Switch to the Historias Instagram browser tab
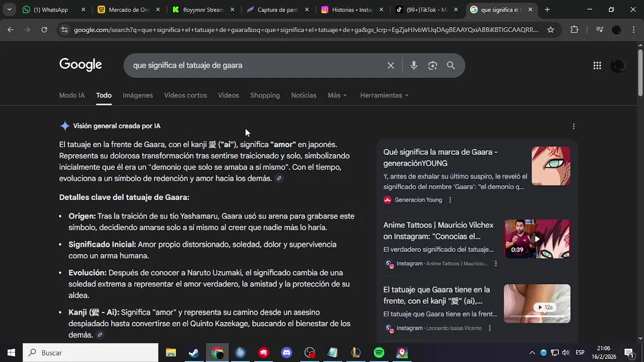Viewport: 644px width, 362px height. [352, 10]
